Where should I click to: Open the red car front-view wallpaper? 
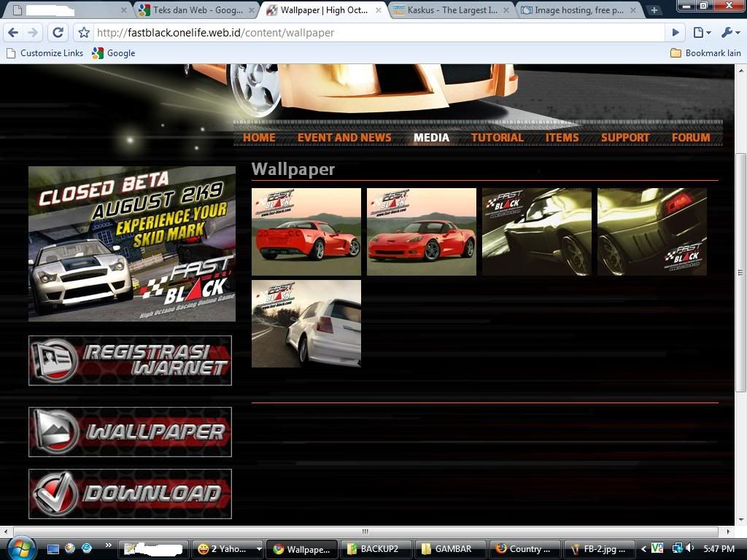[422, 232]
